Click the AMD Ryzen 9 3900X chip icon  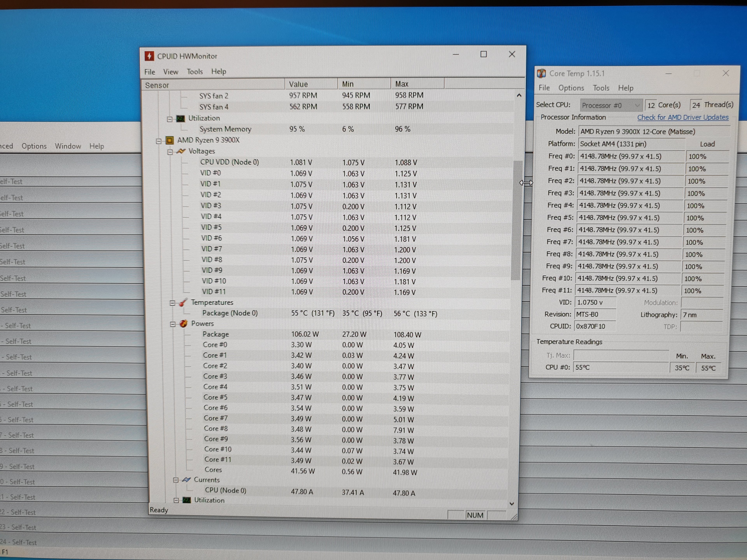(169, 140)
